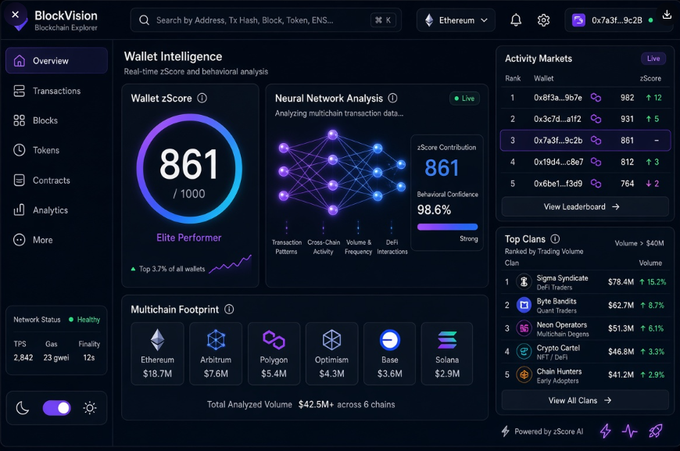This screenshot has width=680, height=451.
Task: Click the link icon next to 0x3c7d...a1f2
Action: click(596, 119)
